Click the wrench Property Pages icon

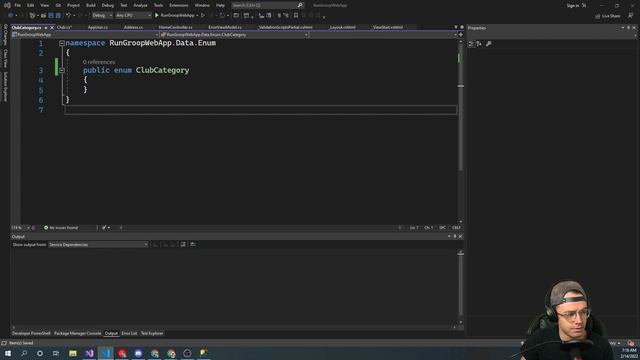coord(489,44)
